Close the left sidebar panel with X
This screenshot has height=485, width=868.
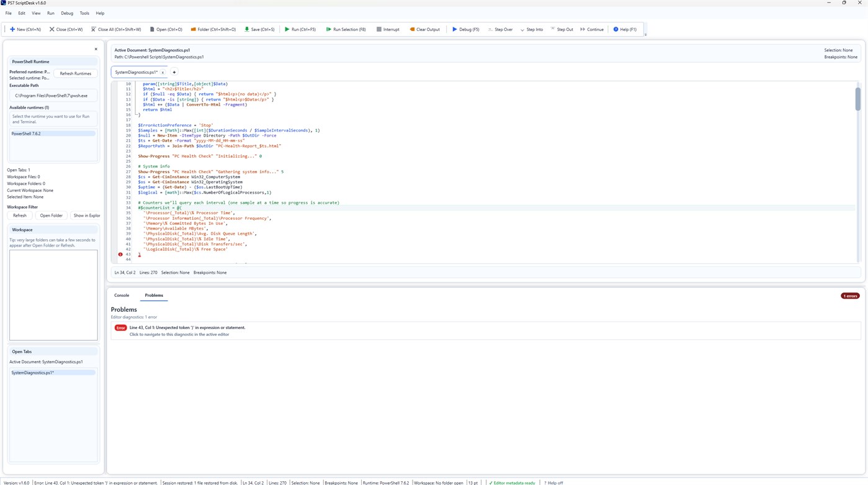point(96,49)
